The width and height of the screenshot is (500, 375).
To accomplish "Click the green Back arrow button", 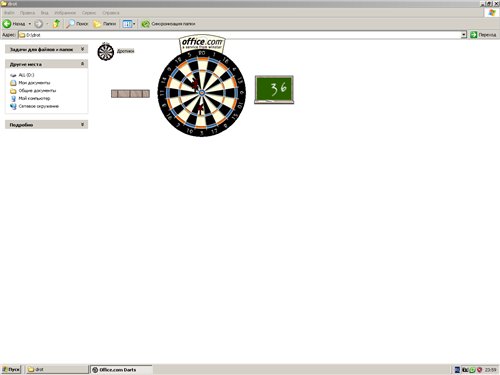I will click(7, 24).
